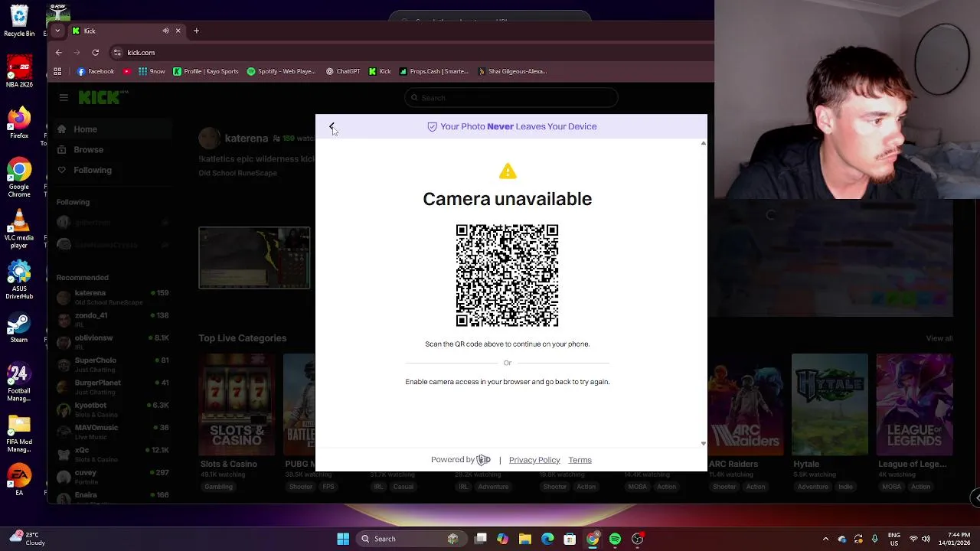
Task: Open Microsoft Edge from taskbar
Action: [547, 539]
